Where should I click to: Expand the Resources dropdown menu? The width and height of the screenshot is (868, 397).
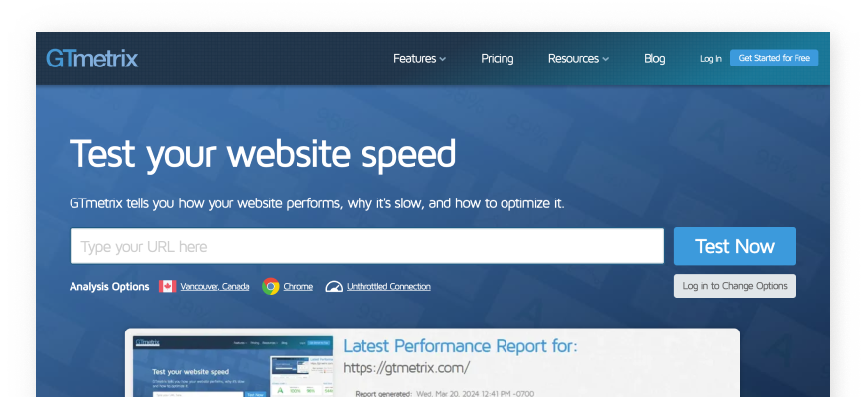pos(577,58)
